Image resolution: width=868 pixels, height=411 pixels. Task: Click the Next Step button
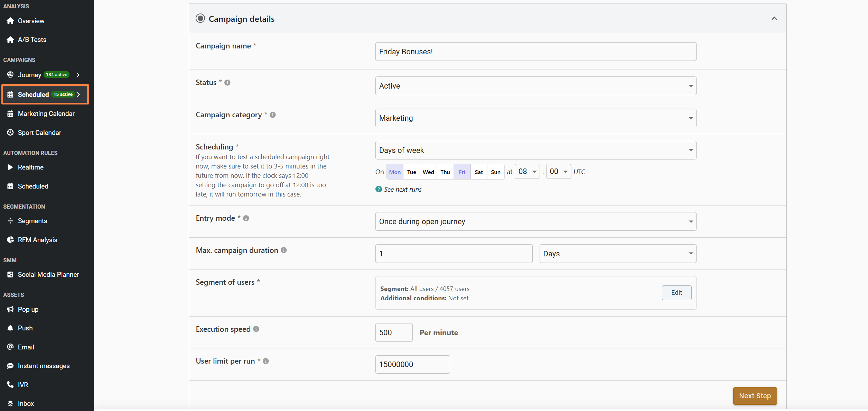coord(755,396)
